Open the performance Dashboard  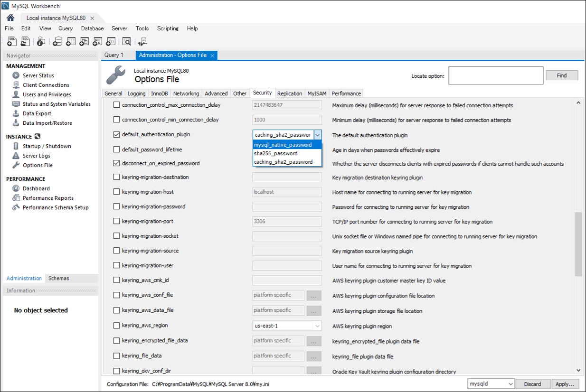(36, 188)
